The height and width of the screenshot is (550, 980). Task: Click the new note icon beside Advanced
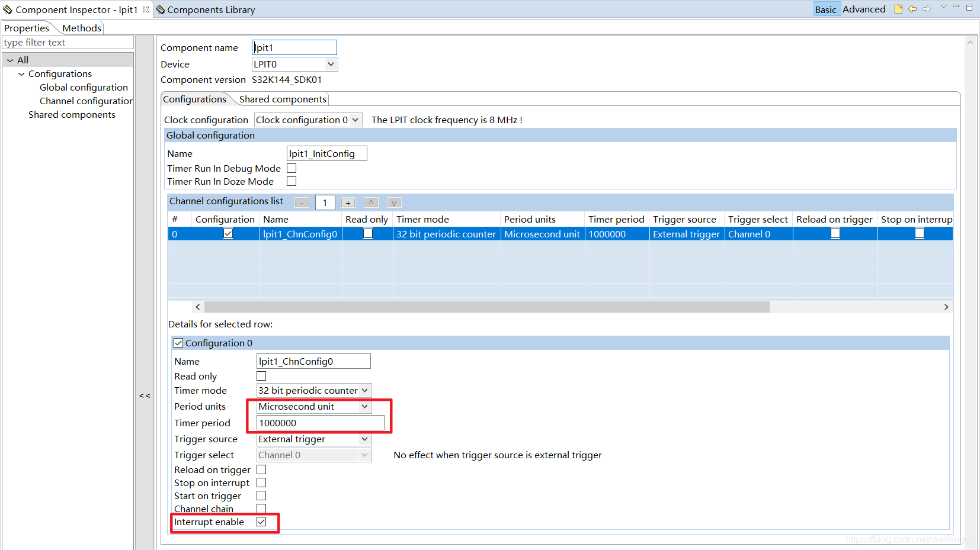pos(898,9)
